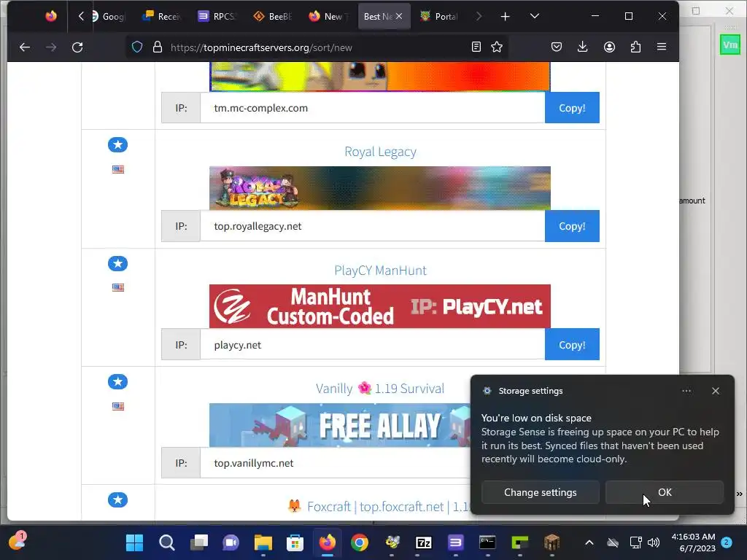Screen dimensions: 747x560
Task: Select the top.vanillymc.net IP text field
Action: tap(336, 463)
